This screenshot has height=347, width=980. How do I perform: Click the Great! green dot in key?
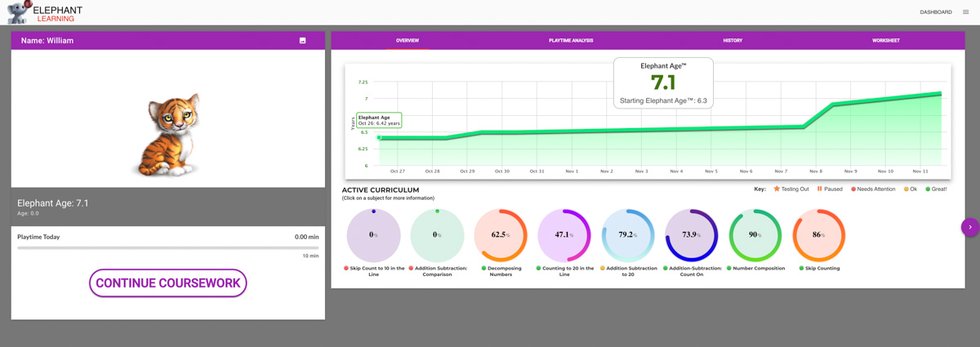[x=928, y=189]
